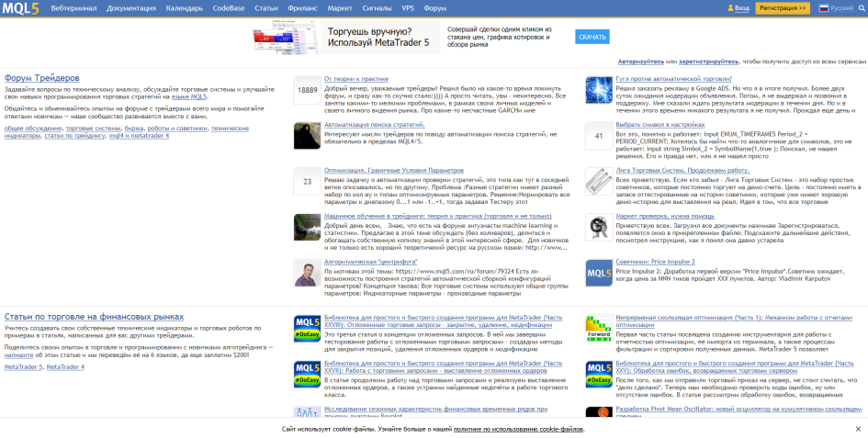Click the Вход login link
The image size is (868, 438).
point(742,8)
